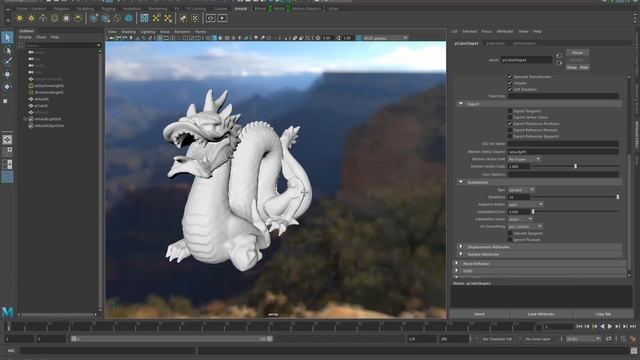Click the Focus button in Attribute Editor
Viewport: 640px width, 360px height.
[x=577, y=52]
